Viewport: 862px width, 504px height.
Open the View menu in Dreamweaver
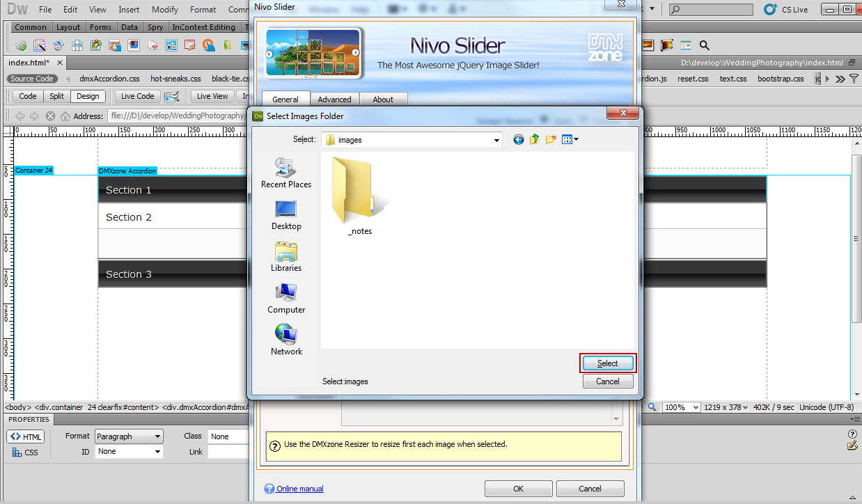(98, 10)
